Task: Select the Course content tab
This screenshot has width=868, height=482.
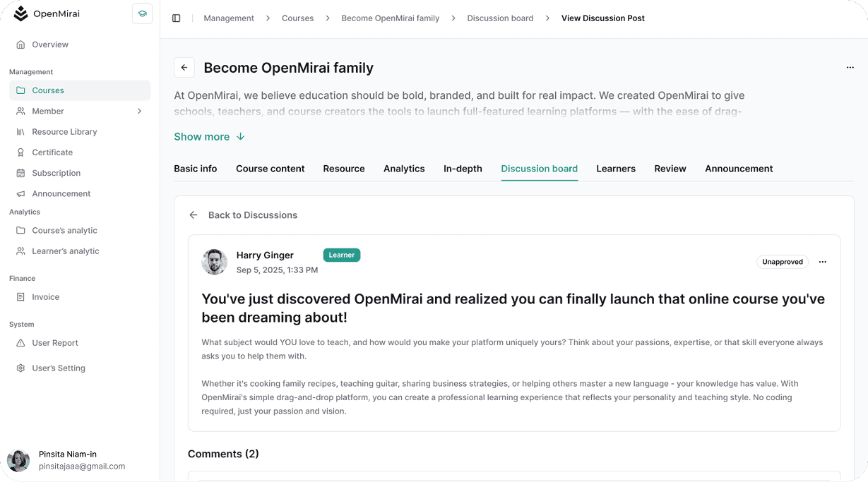Action: [x=270, y=169]
